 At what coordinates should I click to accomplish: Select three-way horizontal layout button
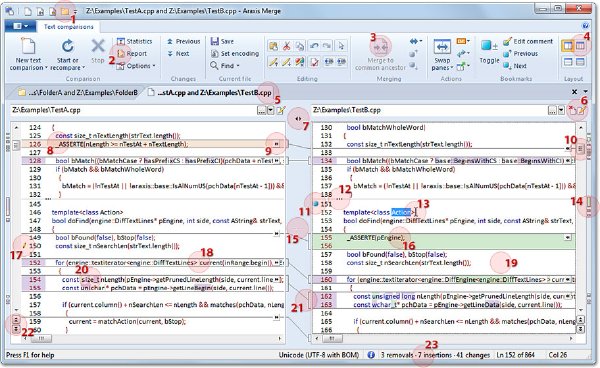coord(581,62)
